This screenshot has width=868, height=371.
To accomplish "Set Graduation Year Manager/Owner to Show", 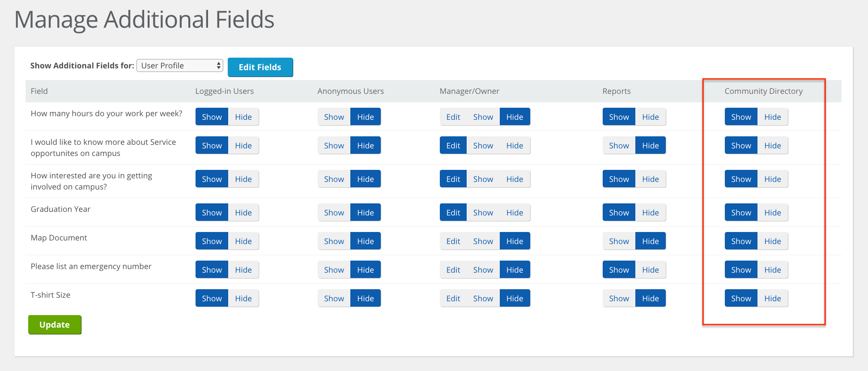I will [x=483, y=212].
